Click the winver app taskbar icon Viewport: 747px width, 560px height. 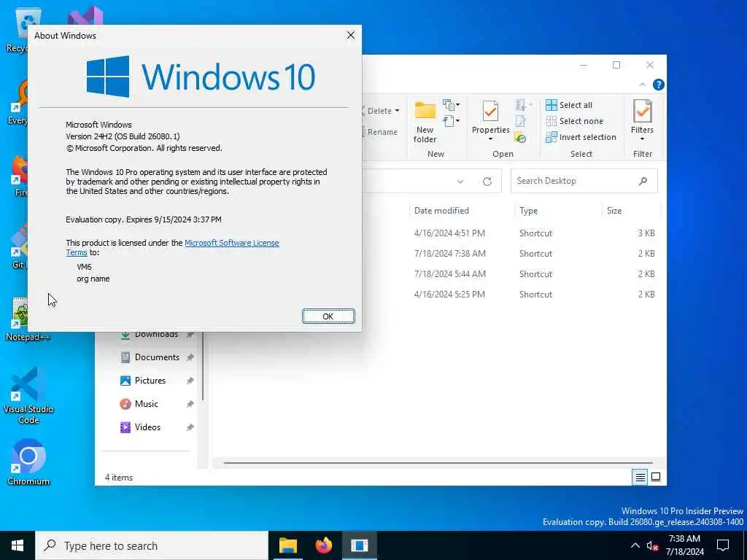359,545
